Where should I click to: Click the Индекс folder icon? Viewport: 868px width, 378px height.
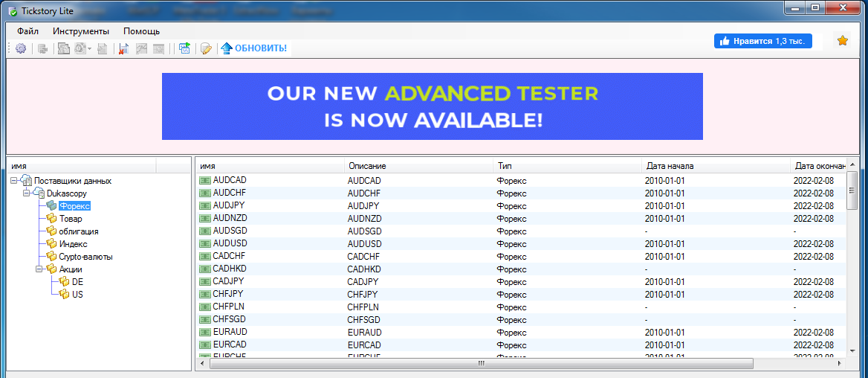tap(51, 244)
